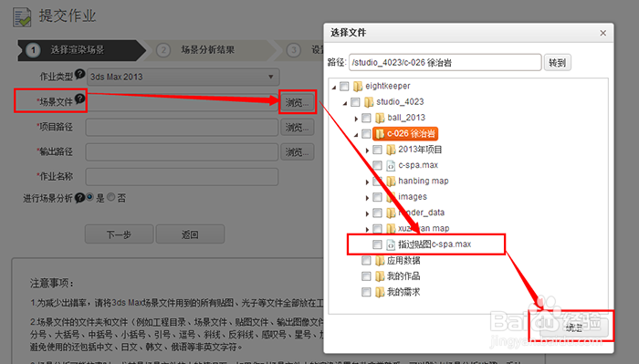Check the c-026 徐治岩 checkbox
Screen dimensions: 639x364
pos(366,134)
